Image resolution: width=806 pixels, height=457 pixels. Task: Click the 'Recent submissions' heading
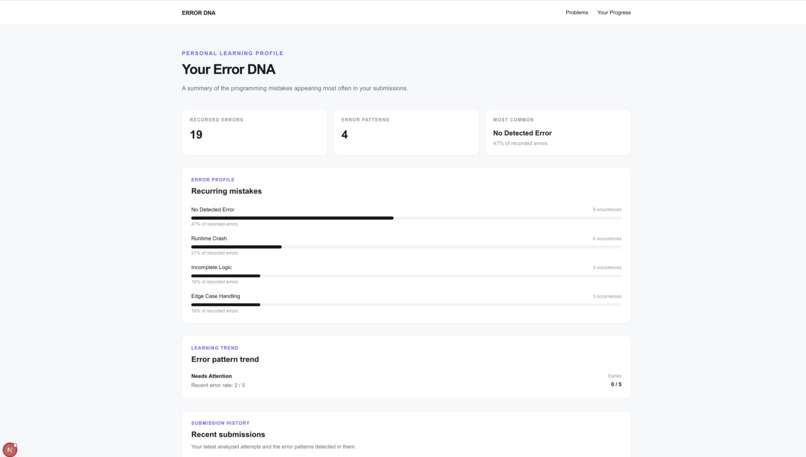tap(228, 434)
